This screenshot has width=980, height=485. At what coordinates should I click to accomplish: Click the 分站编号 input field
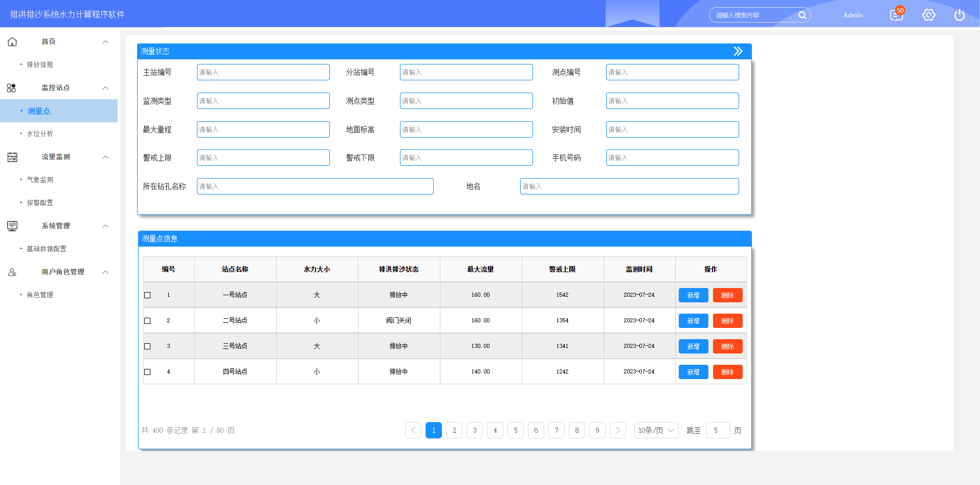click(x=466, y=72)
